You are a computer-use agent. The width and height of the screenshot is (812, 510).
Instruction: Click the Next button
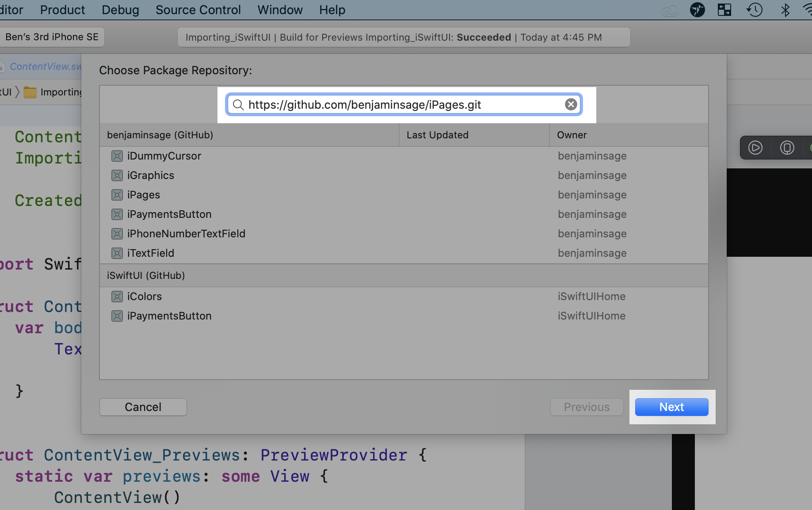coord(671,407)
